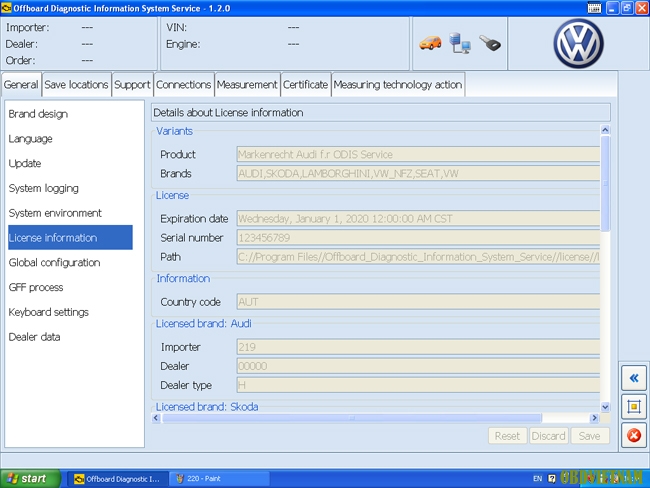This screenshot has height=488, width=650.
Task: Click the help question mark tray icon
Action: coord(551,478)
